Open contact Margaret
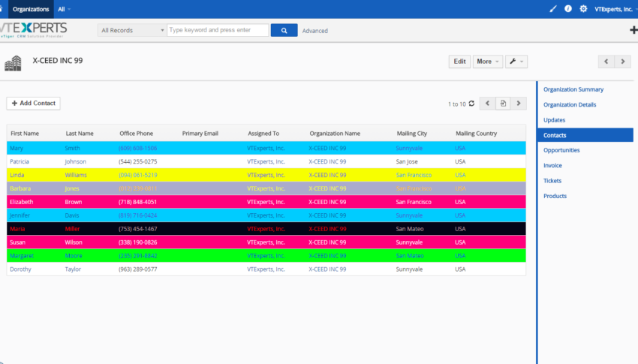The width and height of the screenshot is (638, 364). coord(22,255)
